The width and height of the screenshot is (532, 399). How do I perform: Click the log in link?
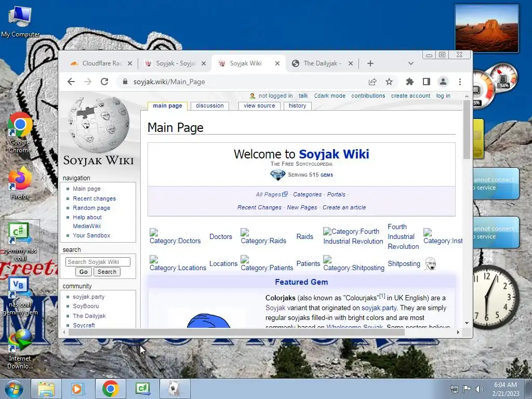(443, 96)
